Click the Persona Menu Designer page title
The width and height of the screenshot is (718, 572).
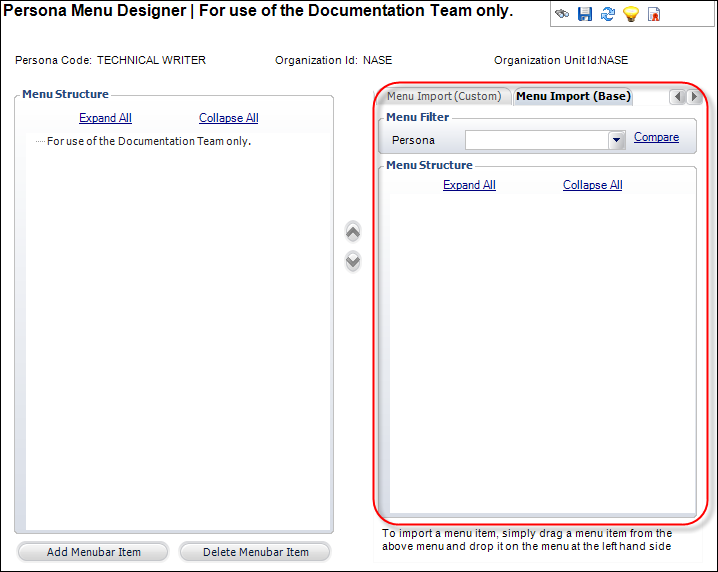click(x=257, y=11)
